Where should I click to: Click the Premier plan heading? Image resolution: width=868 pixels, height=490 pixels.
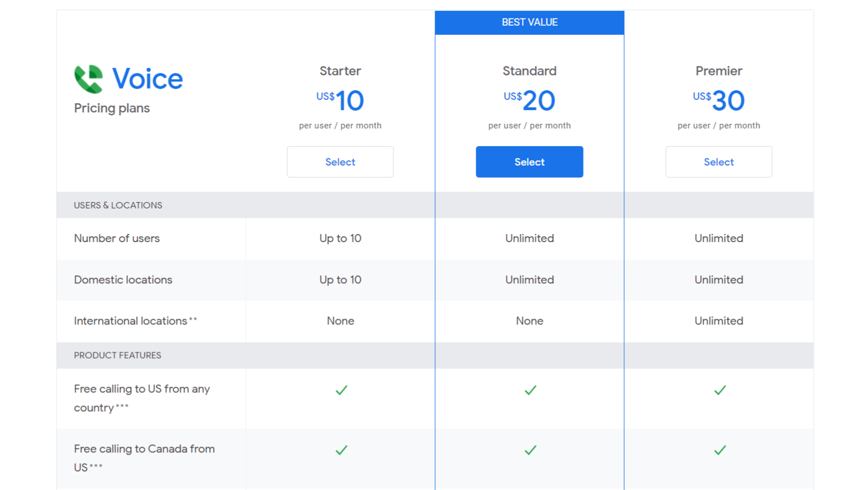pyautogui.click(x=718, y=71)
